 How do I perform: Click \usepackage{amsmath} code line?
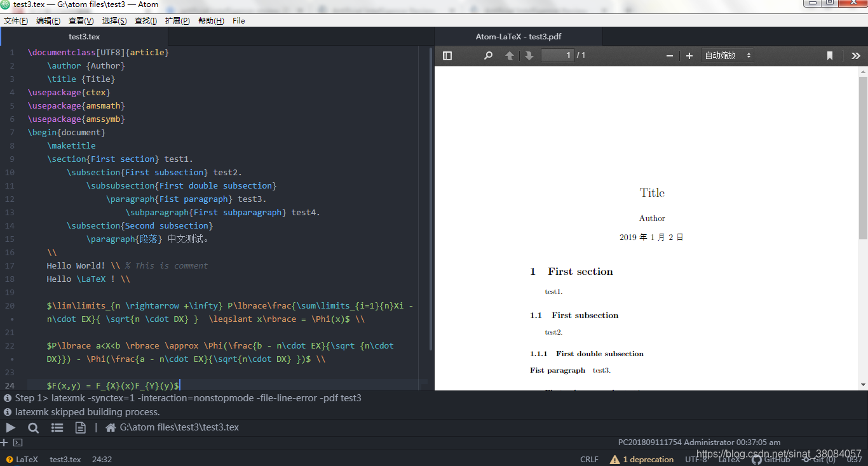click(76, 106)
